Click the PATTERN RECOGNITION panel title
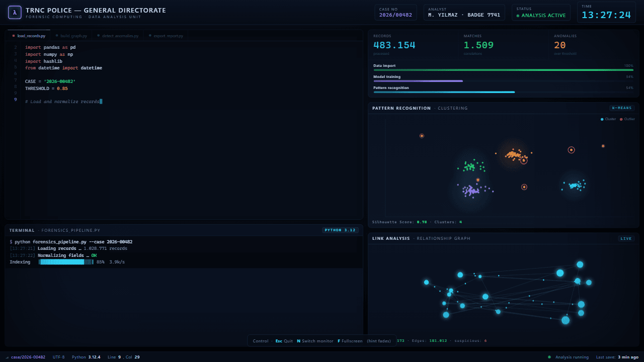Viewport: 644px width, 362px height. [401, 108]
